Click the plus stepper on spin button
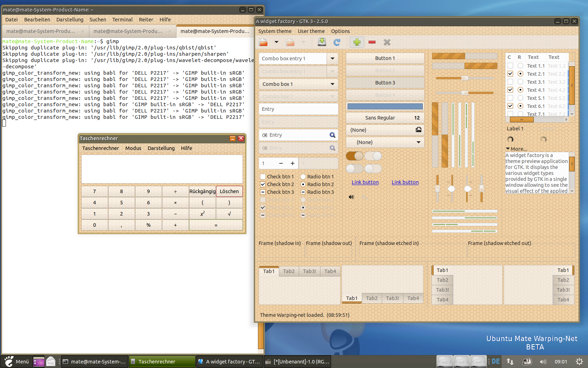 (292, 163)
